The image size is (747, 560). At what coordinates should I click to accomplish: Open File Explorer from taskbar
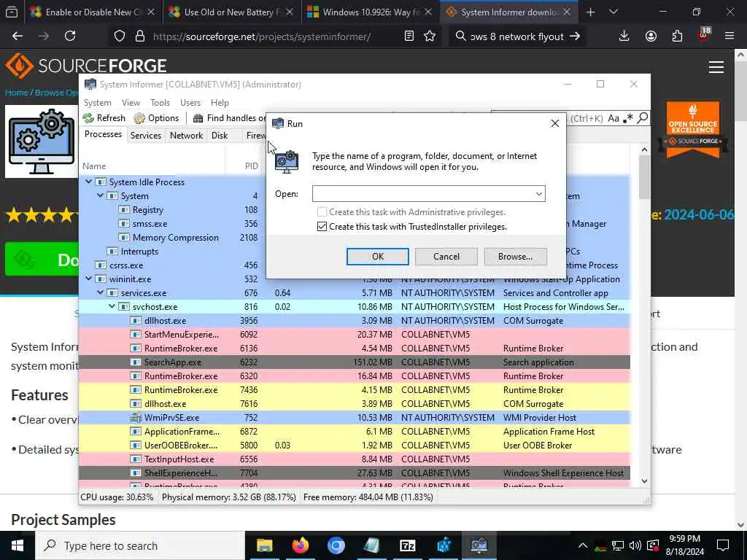coord(264,545)
